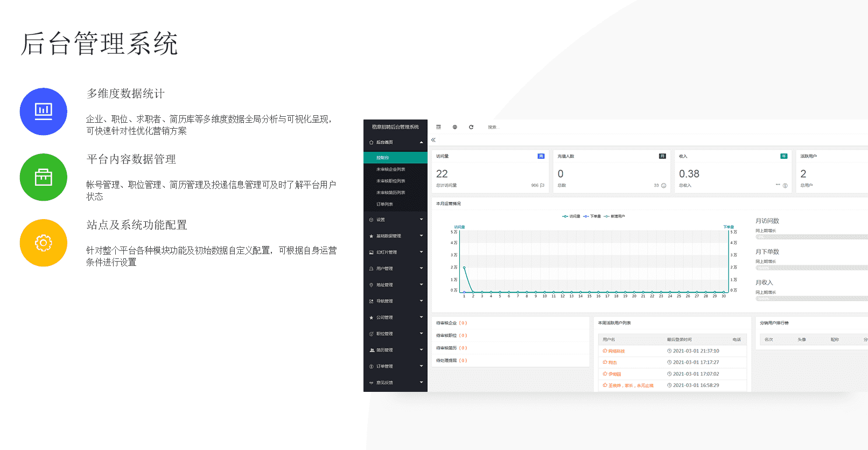
Task: Click the user icon beside 用户管理
Action: point(372,269)
